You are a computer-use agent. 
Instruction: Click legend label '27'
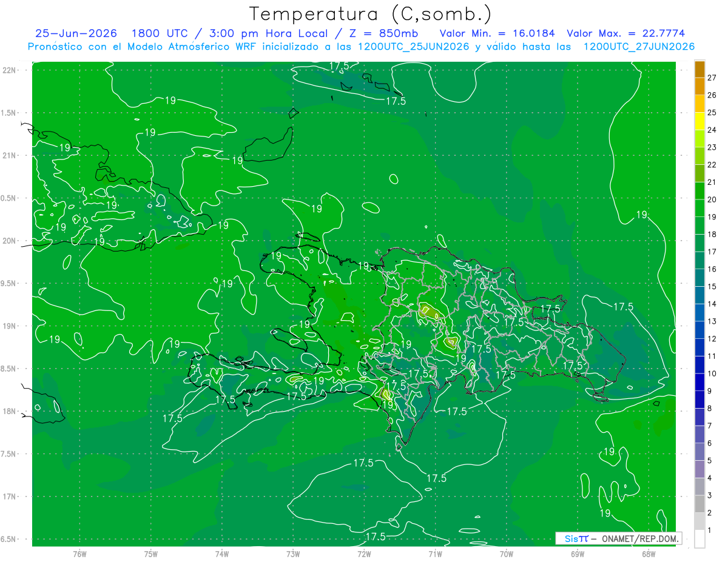pyautogui.click(x=712, y=78)
